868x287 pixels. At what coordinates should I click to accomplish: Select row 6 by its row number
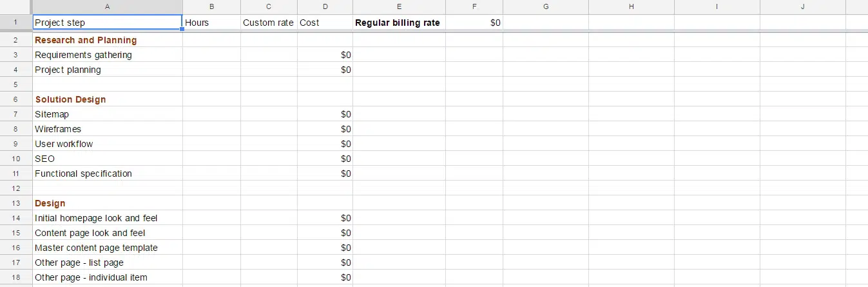click(15, 99)
